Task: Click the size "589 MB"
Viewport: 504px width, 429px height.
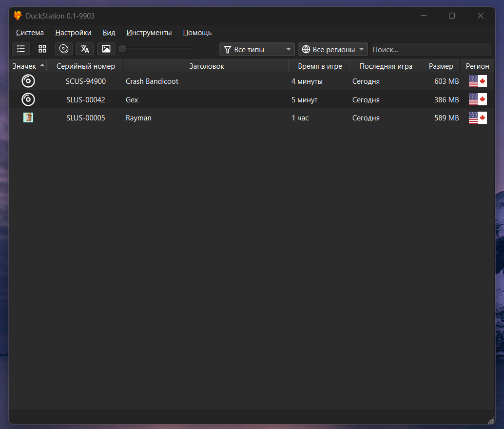Action: click(x=446, y=118)
